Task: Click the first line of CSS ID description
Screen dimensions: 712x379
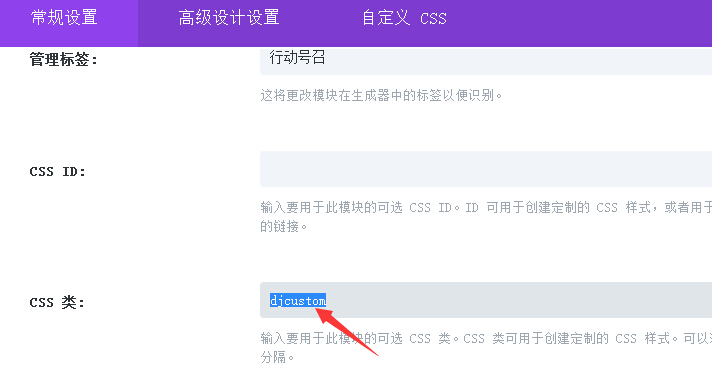Action: pyautogui.click(x=486, y=207)
